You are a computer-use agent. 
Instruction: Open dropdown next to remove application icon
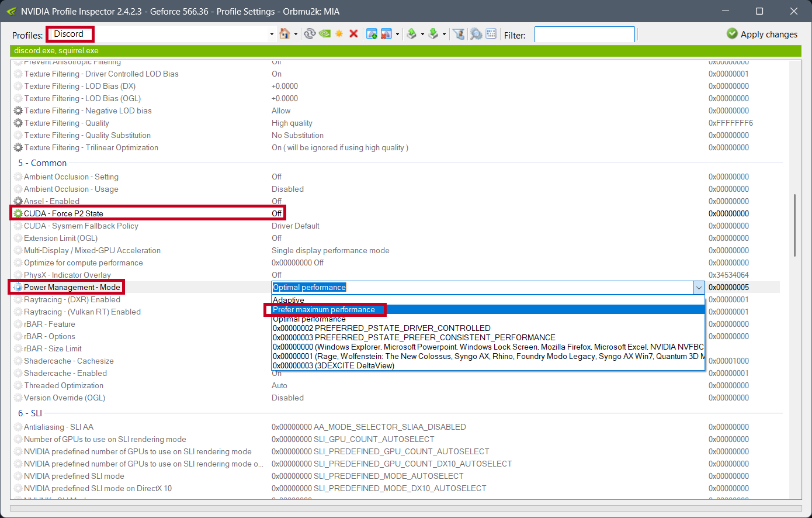397,34
